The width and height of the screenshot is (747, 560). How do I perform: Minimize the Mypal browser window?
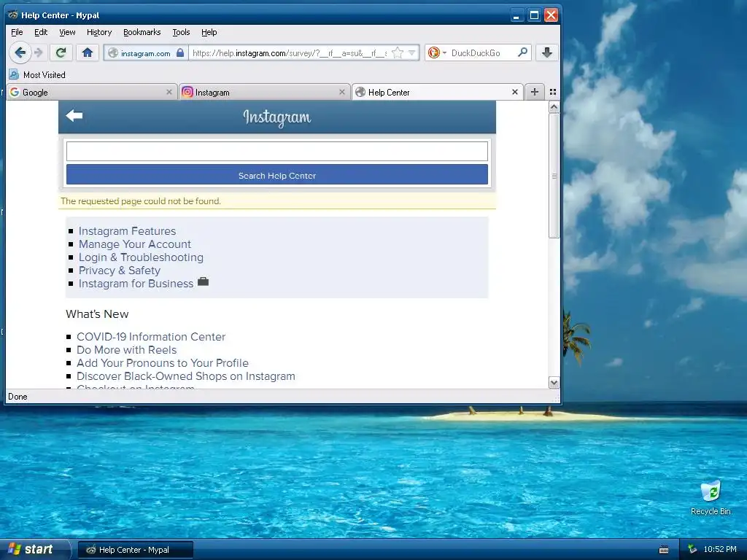(516, 15)
